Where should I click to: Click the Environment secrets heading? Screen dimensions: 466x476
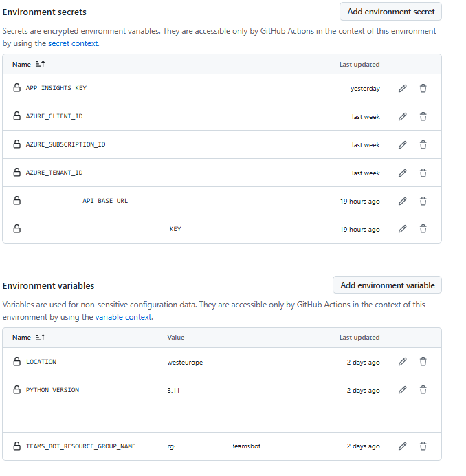(x=45, y=12)
